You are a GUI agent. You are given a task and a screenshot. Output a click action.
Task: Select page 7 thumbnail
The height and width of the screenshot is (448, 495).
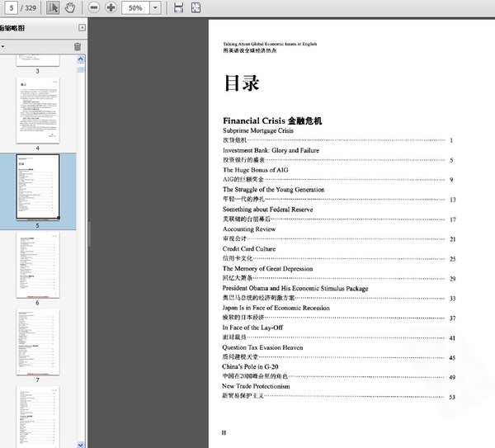point(38,342)
